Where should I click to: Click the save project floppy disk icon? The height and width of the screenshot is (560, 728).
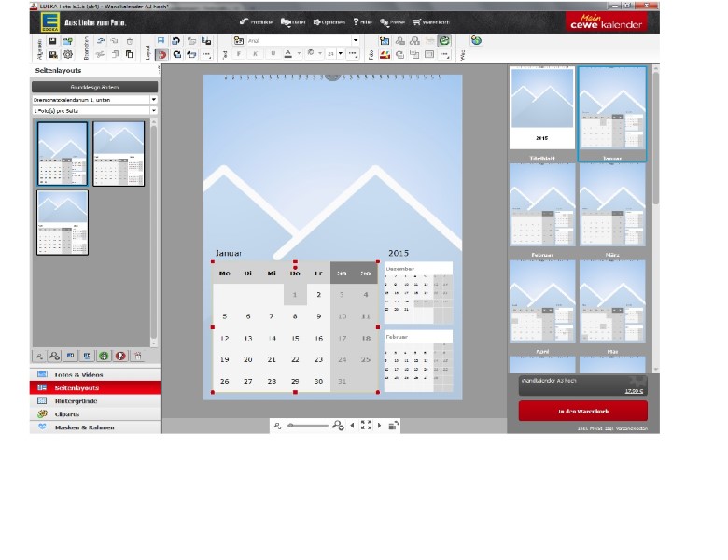(52, 41)
